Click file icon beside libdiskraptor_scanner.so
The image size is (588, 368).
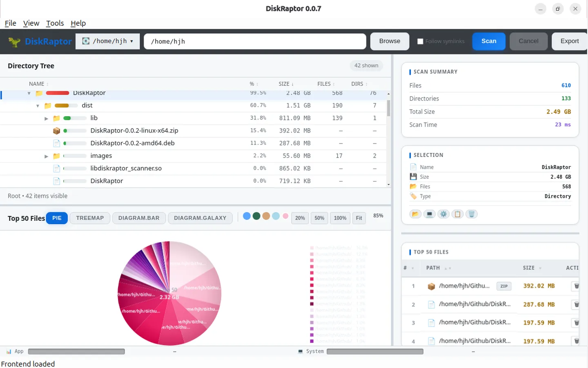coord(56,168)
